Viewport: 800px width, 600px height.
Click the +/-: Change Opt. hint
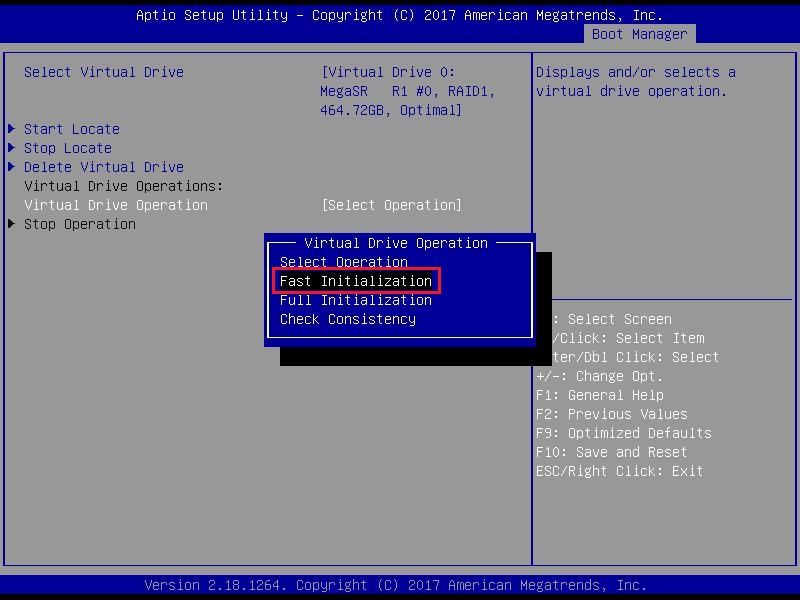pos(599,376)
